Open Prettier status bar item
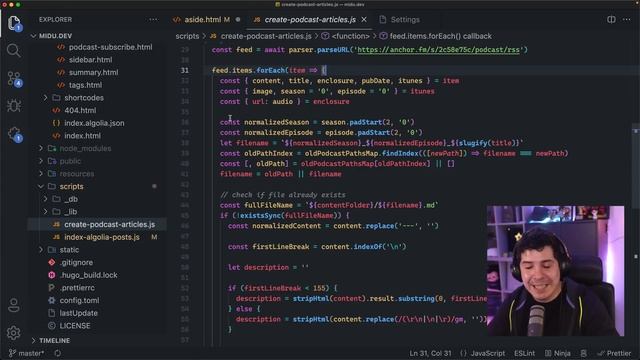640x360 pixels. click(x=614, y=353)
